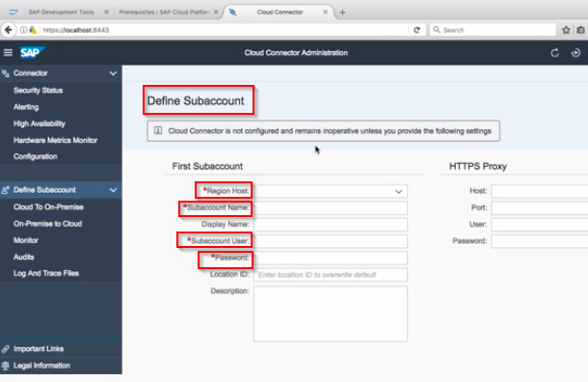The height and width of the screenshot is (382, 588).
Task: Focus the HTTPS Proxy User field
Action: coord(540,225)
